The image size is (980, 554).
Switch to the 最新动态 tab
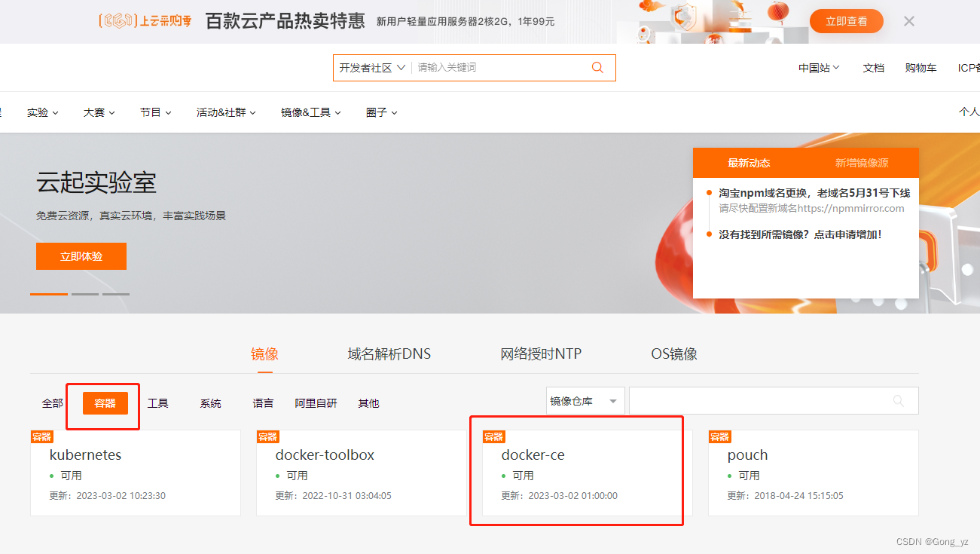(x=749, y=163)
